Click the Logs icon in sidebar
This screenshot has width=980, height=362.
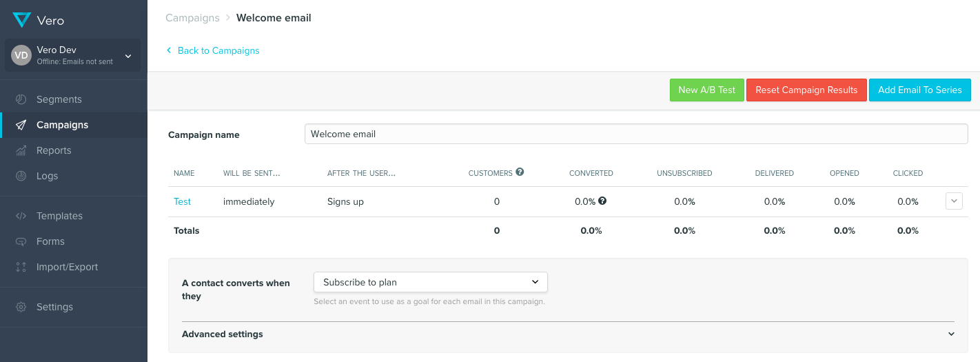click(x=21, y=176)
